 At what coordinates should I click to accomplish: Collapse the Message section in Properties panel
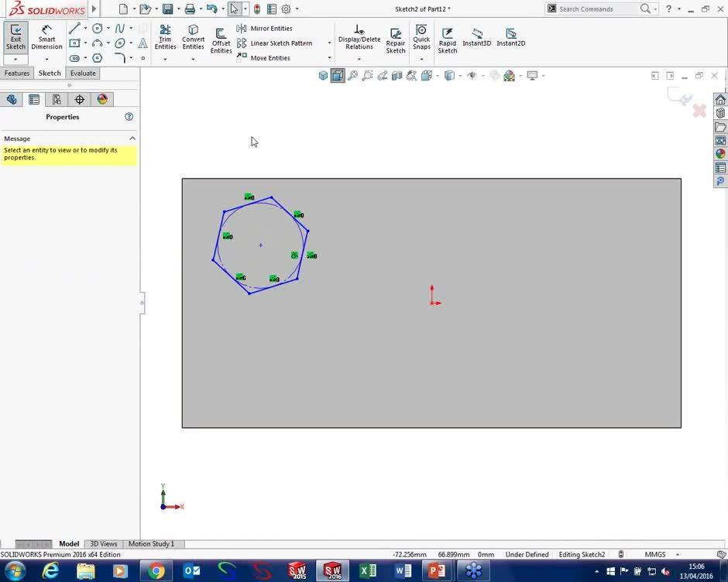132,138
